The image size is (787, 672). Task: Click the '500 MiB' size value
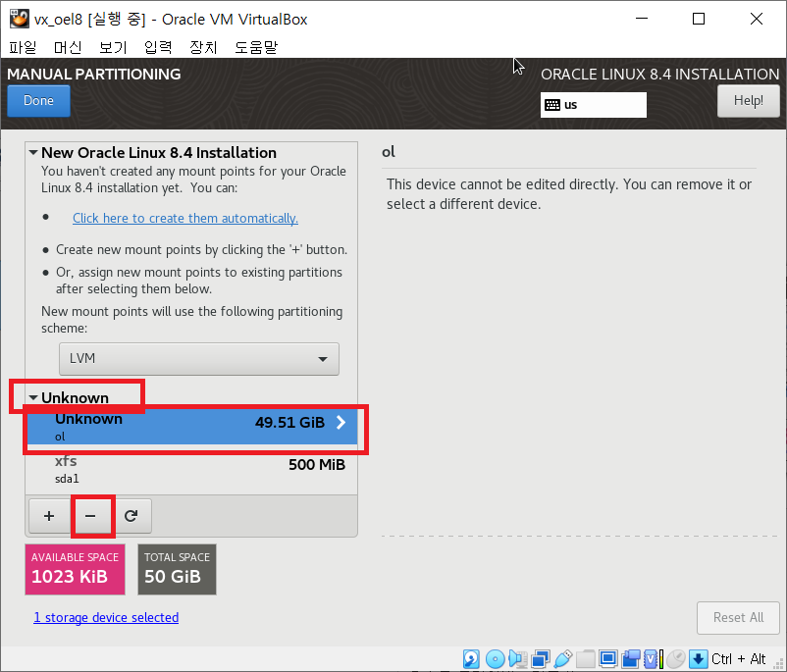[x=317, y=464]
